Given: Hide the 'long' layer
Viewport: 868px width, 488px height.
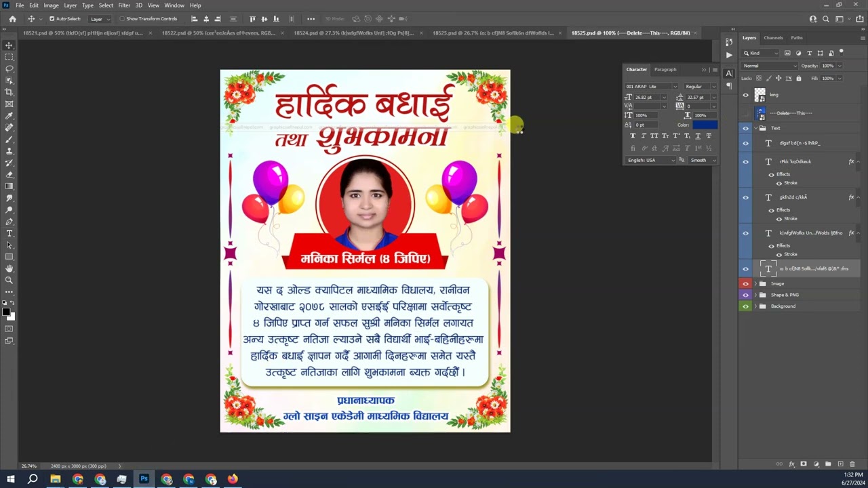Looking at the screenshot, I should [746, 96].
